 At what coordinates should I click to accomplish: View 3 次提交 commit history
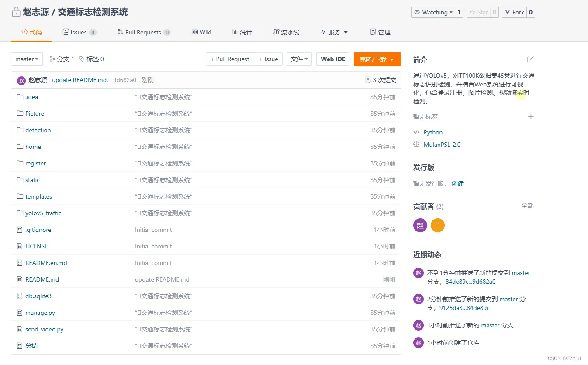[381, 80]
